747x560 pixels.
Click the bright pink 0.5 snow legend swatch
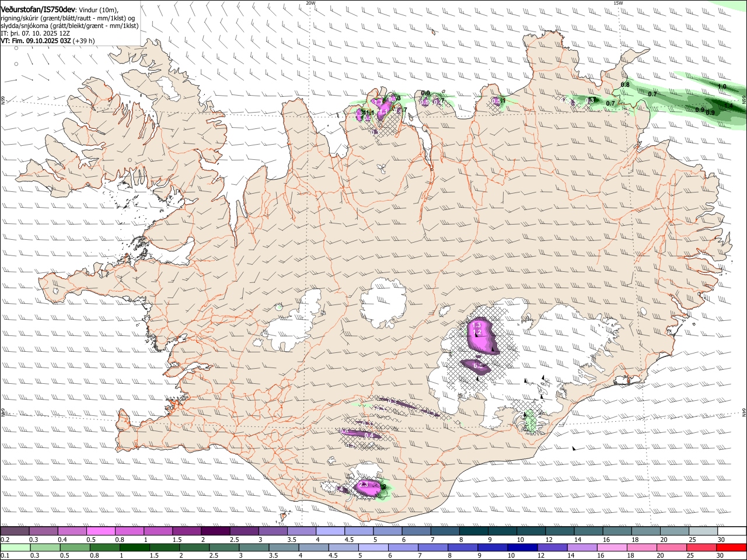tap(100, 531)
